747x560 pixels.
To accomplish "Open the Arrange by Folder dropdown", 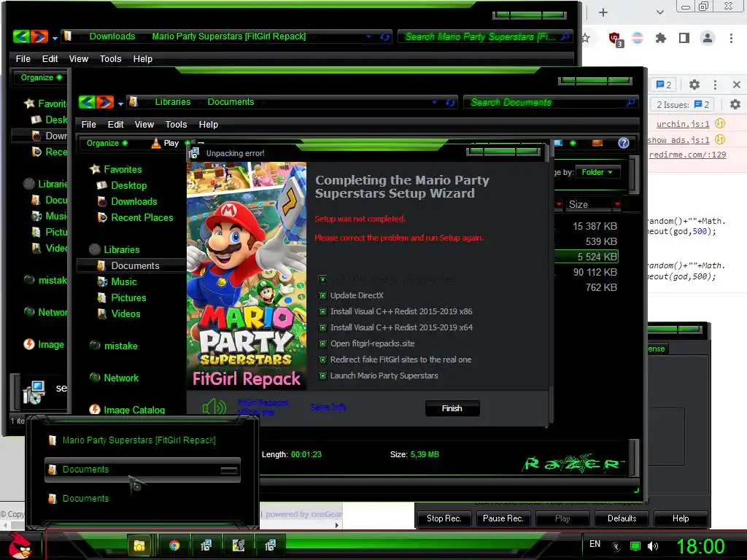I will 597,172.
